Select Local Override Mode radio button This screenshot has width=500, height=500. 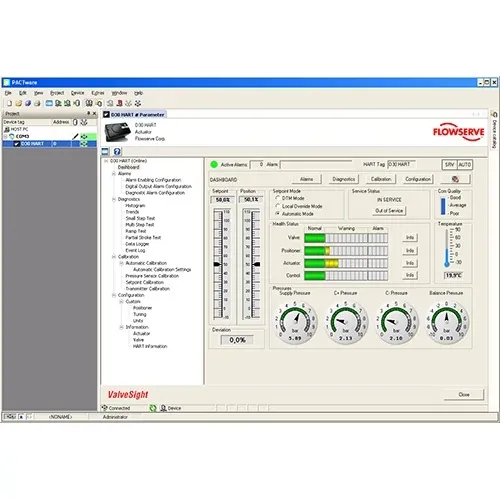(x=277, y=206)
